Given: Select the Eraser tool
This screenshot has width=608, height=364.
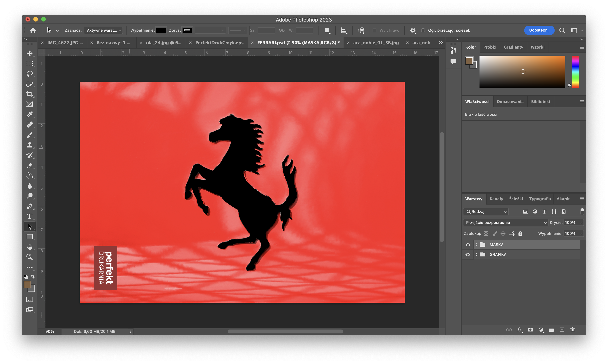Looking at the screenshot, I should tap(30, 165).
